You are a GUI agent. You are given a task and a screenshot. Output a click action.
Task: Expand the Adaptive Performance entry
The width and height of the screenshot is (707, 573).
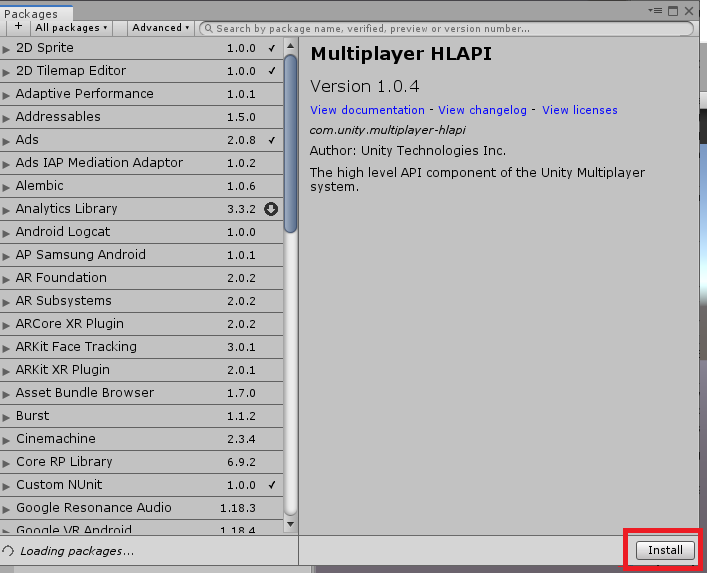point(6,95)
